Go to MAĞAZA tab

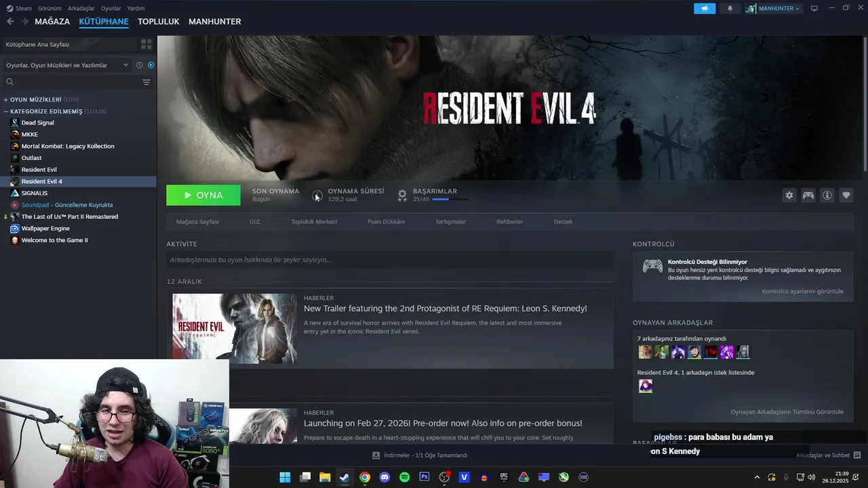(52, 22)
